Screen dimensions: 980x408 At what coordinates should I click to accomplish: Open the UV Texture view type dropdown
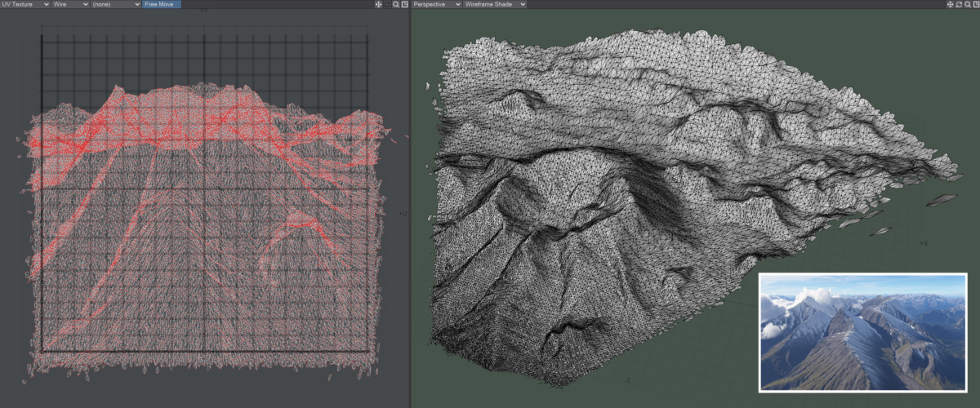pyautogui.click(x=25, y=4)
